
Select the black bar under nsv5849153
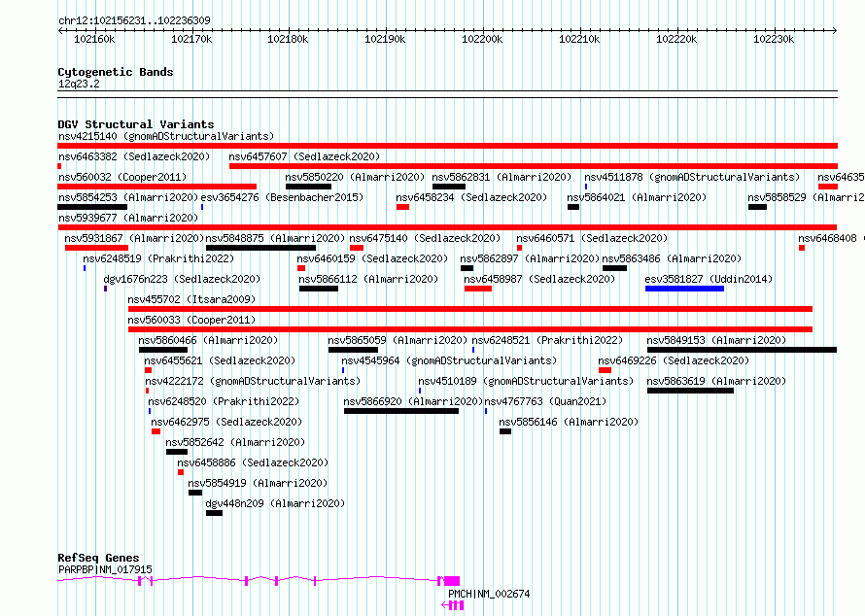click(x=742, y=350)
